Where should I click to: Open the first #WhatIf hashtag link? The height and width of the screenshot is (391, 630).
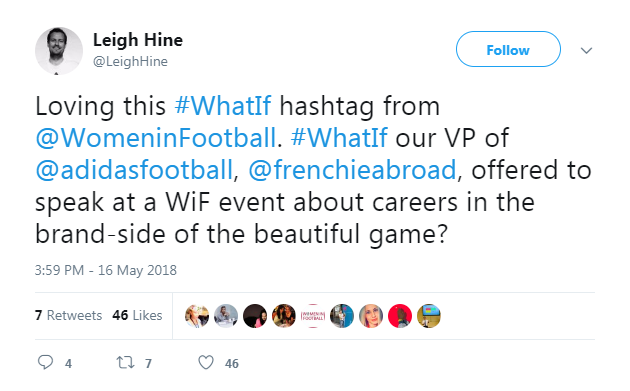223,106
